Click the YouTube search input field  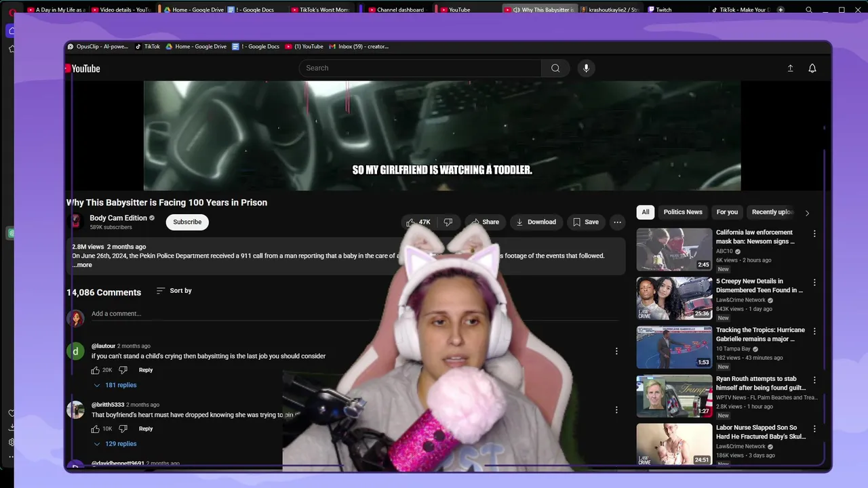click(420, 68)
